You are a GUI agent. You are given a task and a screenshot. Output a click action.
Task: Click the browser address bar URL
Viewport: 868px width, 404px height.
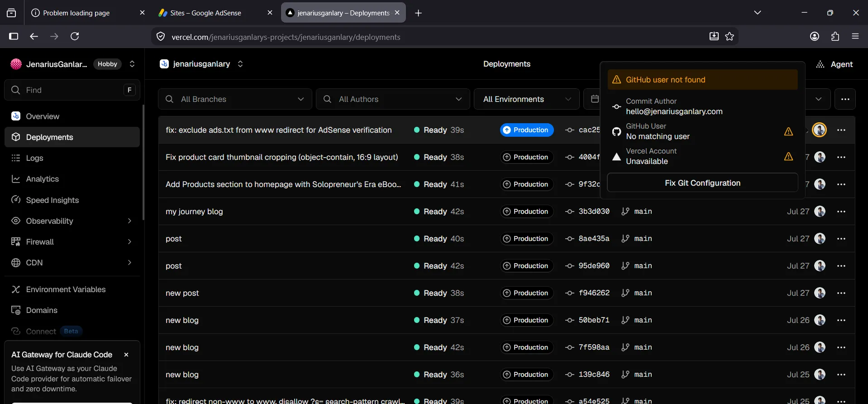coord(286,37)
